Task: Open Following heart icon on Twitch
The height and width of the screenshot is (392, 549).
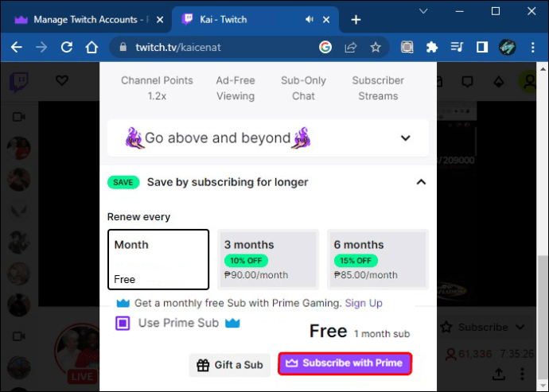Action: 61,80
